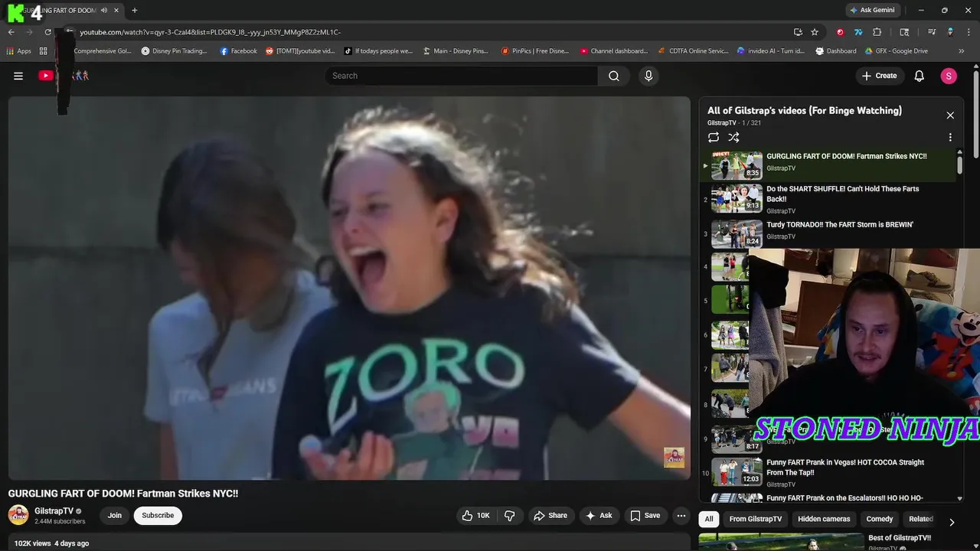
Task: Select the All filter chip
Action: (x=709, y=519)
